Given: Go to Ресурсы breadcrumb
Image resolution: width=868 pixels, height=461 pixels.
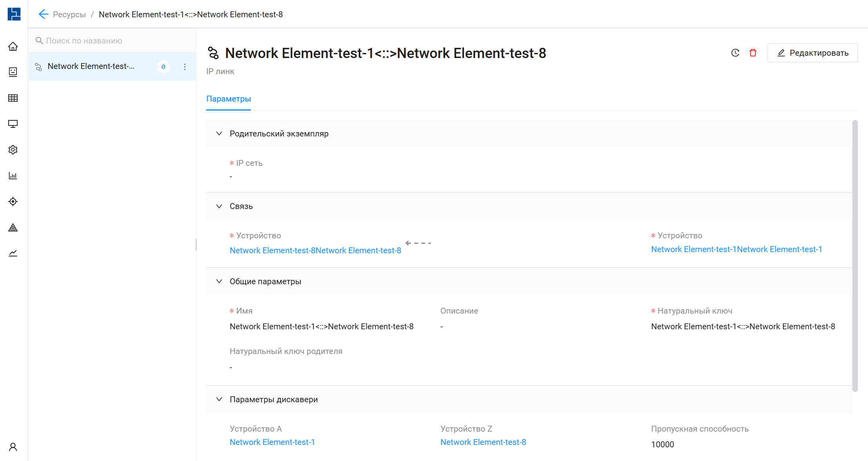Looking at the screenshot, I should click(x=69, y=15).
